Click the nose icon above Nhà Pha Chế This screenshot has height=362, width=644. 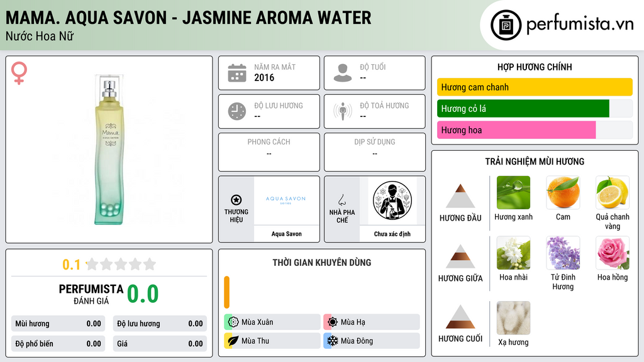341,200
